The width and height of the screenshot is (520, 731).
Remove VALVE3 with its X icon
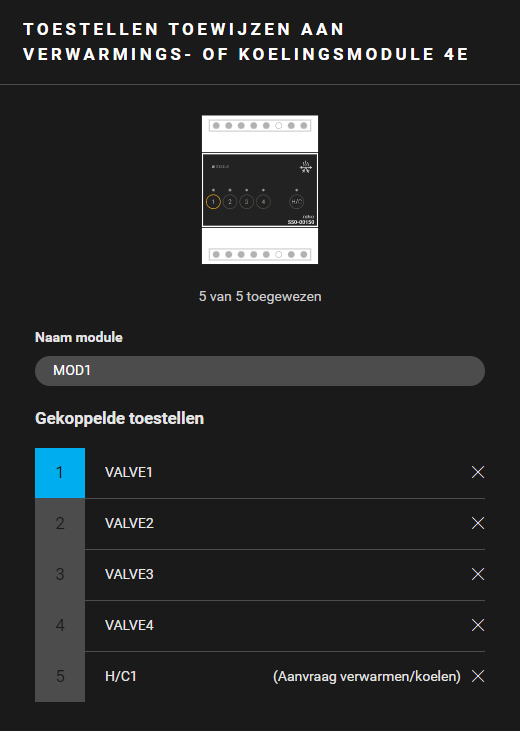(x=478, y=574)
